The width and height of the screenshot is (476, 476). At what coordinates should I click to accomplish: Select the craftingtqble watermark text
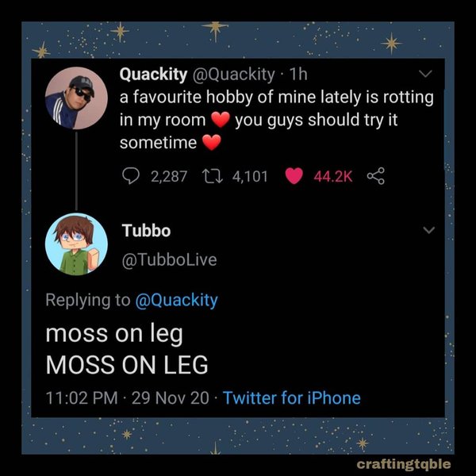[x=404, y=464]
